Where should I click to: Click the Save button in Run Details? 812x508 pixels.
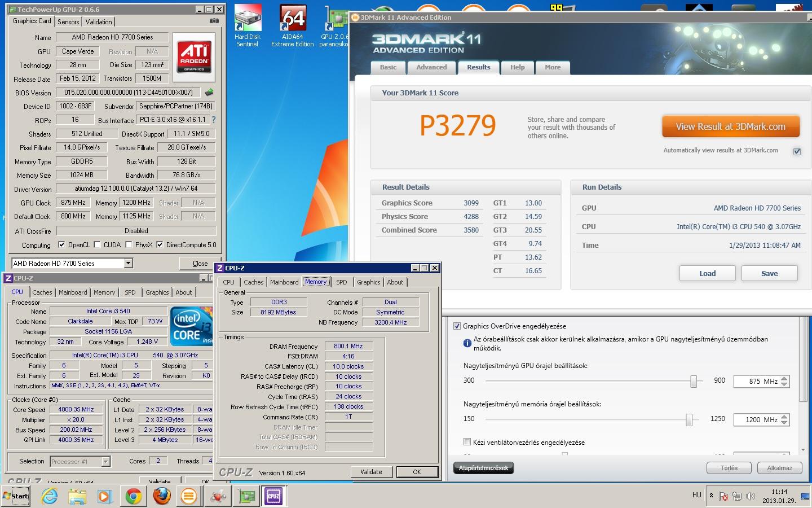coord(769,273)
